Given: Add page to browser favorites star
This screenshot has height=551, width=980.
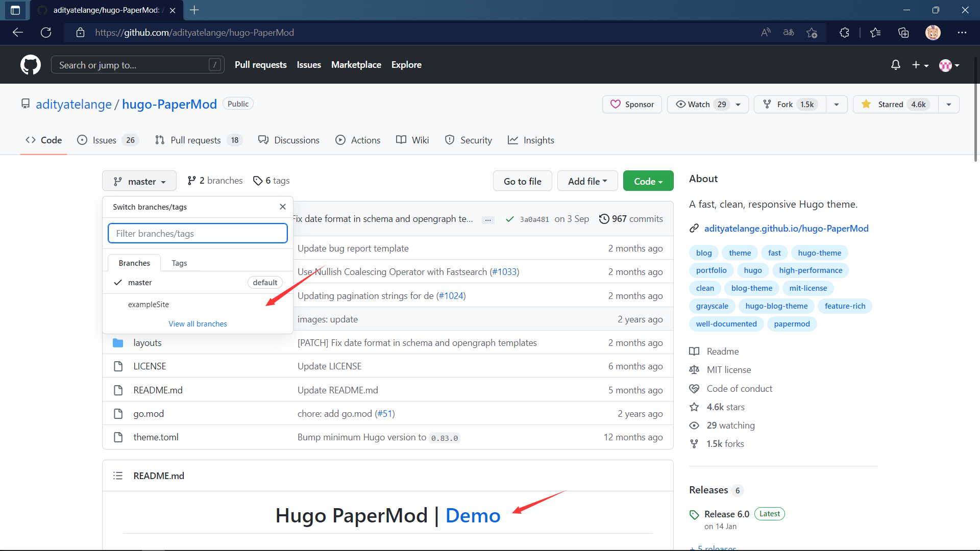Looking at the screenshot, I should tap(812, 33).
